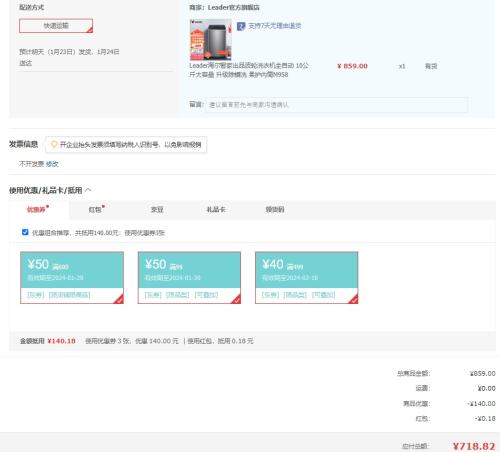Click the lightbulb tip icon in the invoice notice
This screenshot has width=500, height=452.
point(54,144)
